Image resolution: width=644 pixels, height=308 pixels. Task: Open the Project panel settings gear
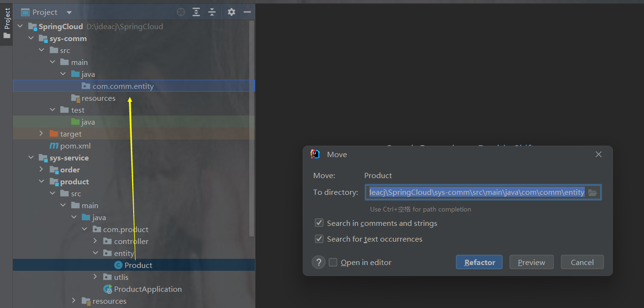click(232, 12)
